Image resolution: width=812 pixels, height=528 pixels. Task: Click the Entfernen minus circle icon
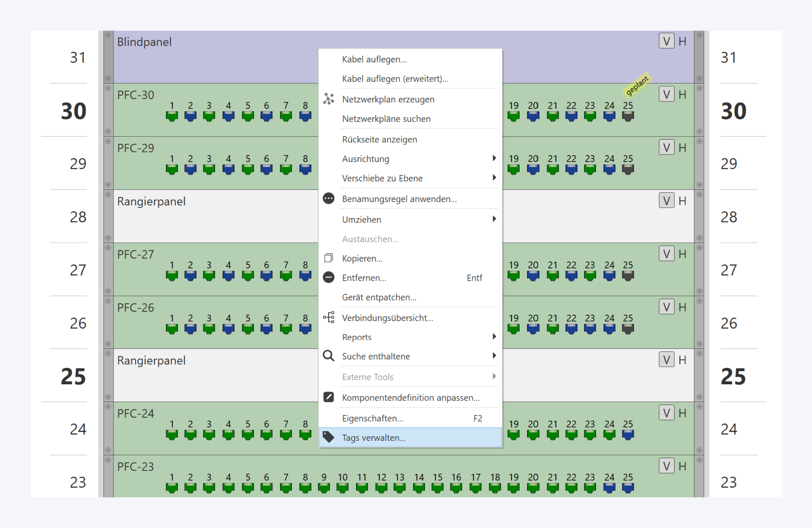(x=329, y=277)
